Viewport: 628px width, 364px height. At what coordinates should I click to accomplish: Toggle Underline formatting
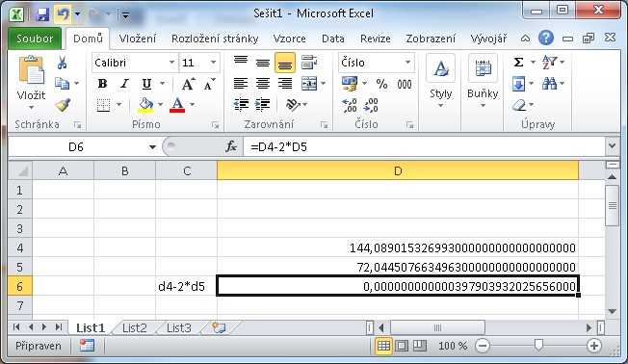point(146,84)
